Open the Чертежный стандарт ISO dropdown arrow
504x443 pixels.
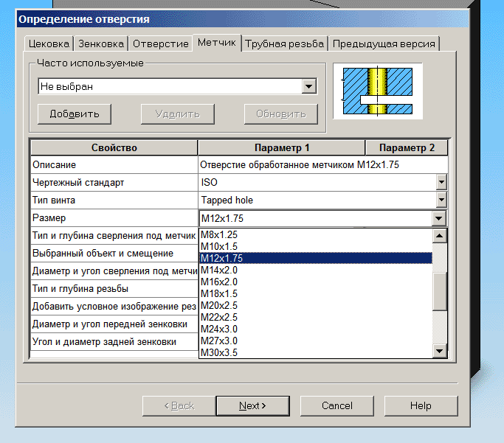[x=441, y=181]
